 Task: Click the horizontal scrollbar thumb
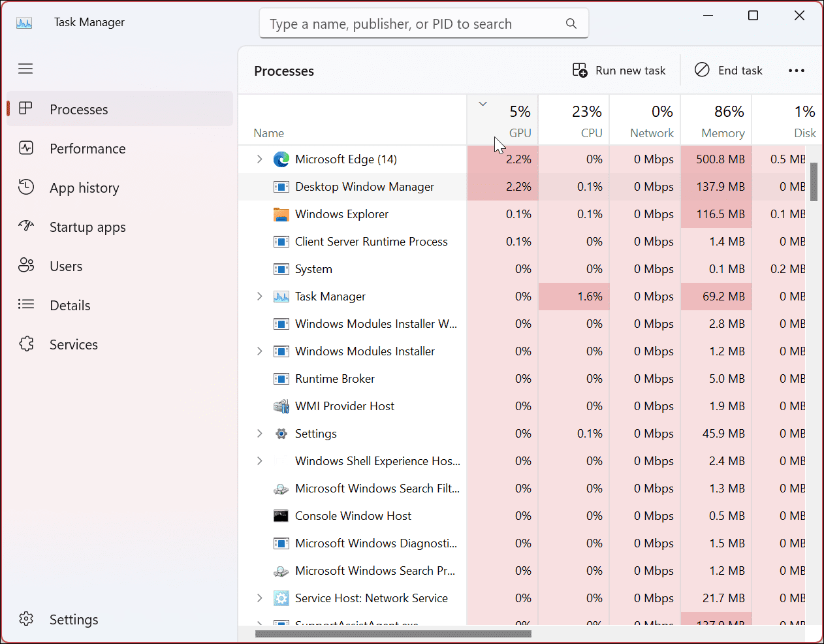click(393, 633)
